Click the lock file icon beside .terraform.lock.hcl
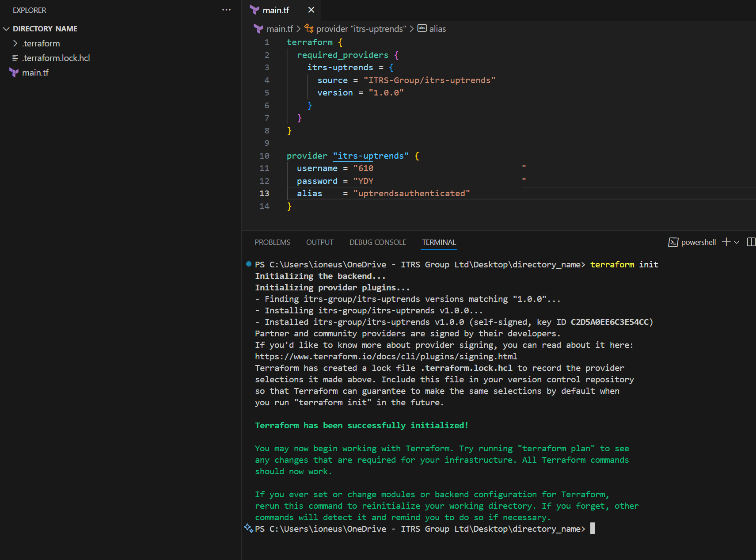This screenshot has height=560, width=756. (x=15, y=58)
